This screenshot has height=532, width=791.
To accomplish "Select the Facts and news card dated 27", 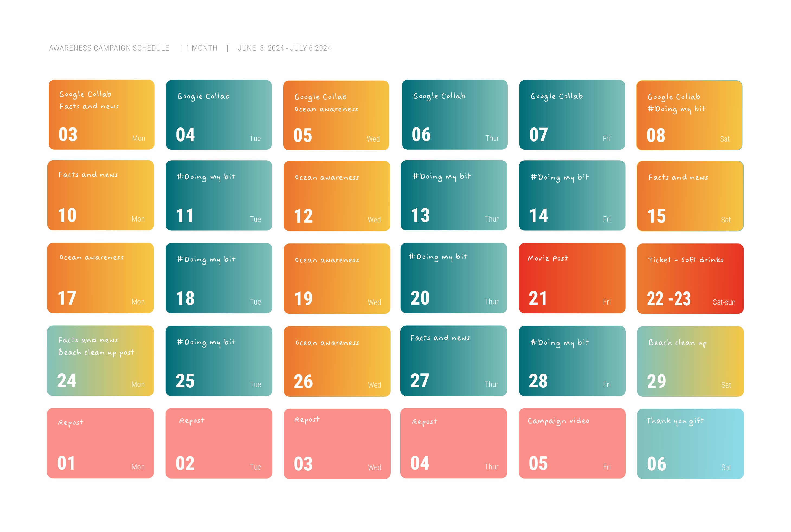I will coord(454,361).
